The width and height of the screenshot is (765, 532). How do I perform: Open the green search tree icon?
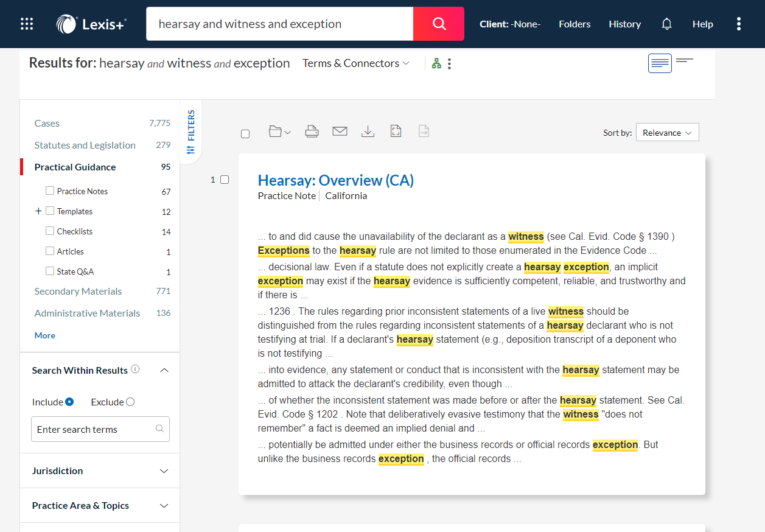pyautogui.click(x=436, y=63)
